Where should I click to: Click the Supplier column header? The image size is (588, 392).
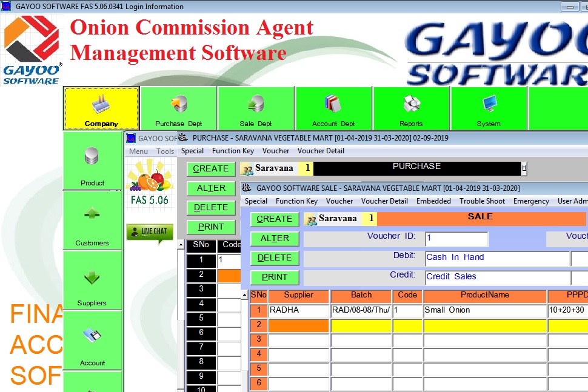tap(298, 296)
